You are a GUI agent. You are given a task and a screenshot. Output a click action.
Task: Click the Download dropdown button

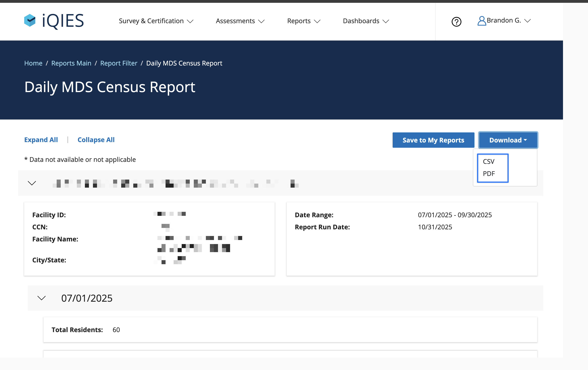point(508,140)
